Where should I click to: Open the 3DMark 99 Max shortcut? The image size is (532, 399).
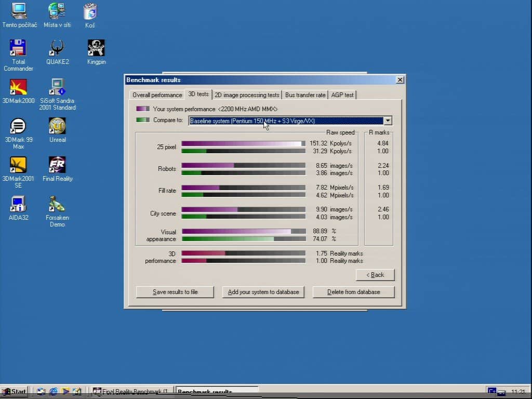tap(18, 126)
